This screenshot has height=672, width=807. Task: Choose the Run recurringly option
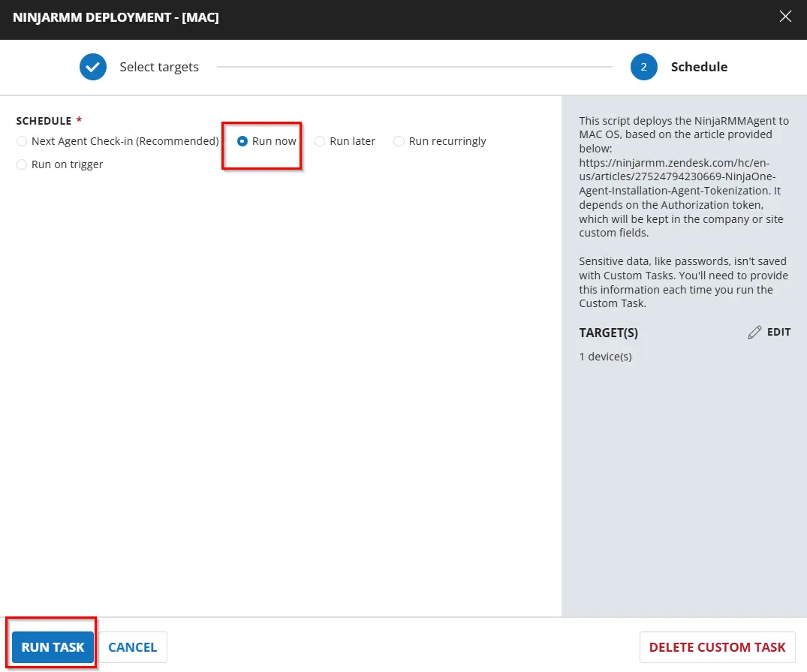[x=399, y=141]
